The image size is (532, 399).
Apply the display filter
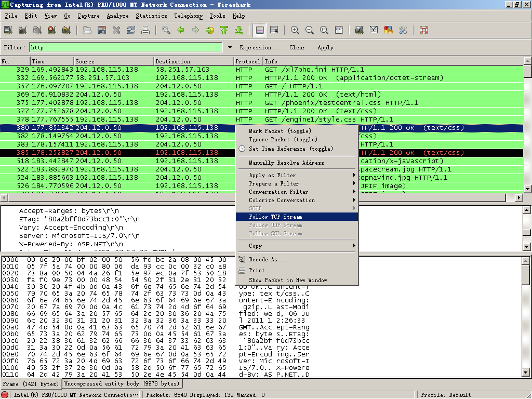tap(326, 47)
